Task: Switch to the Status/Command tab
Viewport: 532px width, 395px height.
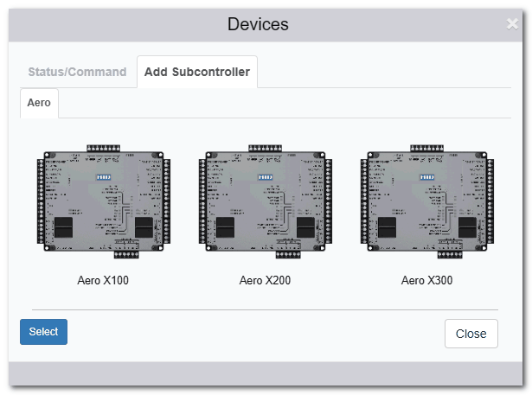Action: click(77, 72)
